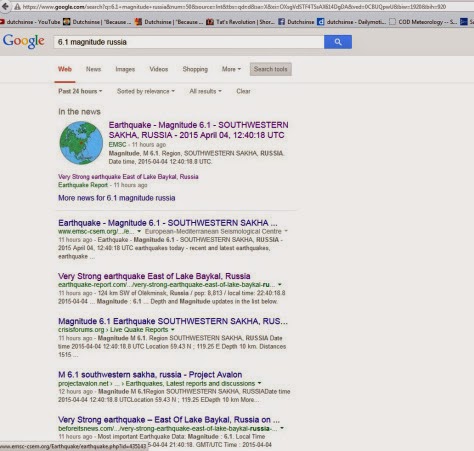Click the security warning triangle icon
The width and height of the screenshot is (474, 451).
(17, 7)
